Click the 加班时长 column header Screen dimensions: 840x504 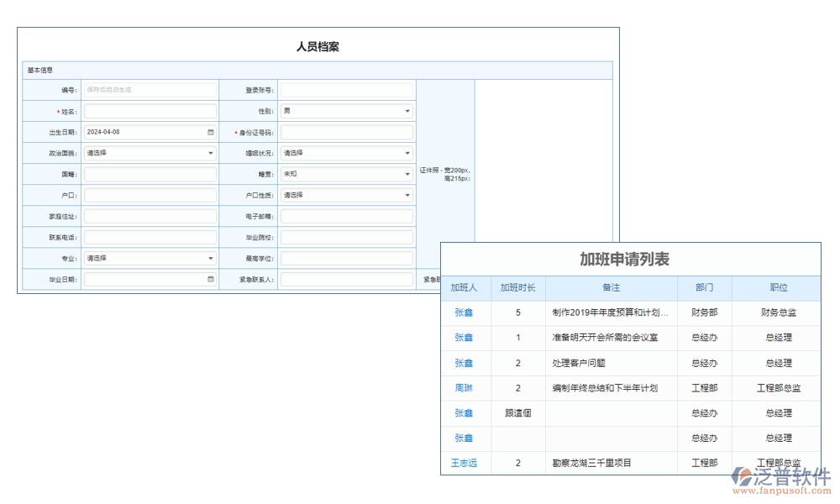pyautogui.click(x=517, y=287)
